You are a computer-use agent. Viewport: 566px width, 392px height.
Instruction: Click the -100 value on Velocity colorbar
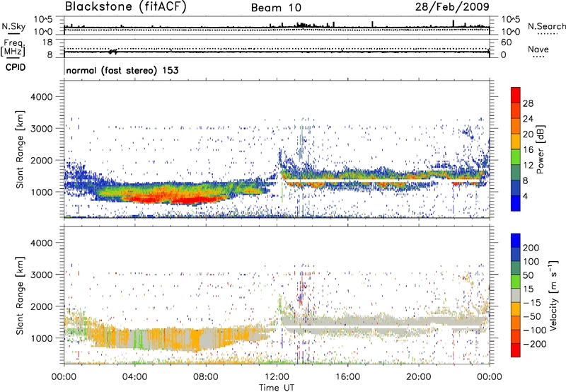(x=534, y=330)
